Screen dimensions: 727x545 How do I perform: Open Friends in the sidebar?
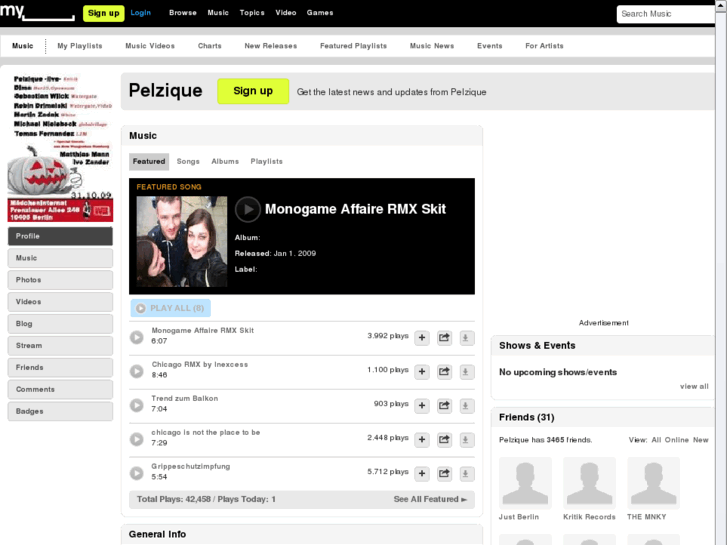[x=60, y=367]
